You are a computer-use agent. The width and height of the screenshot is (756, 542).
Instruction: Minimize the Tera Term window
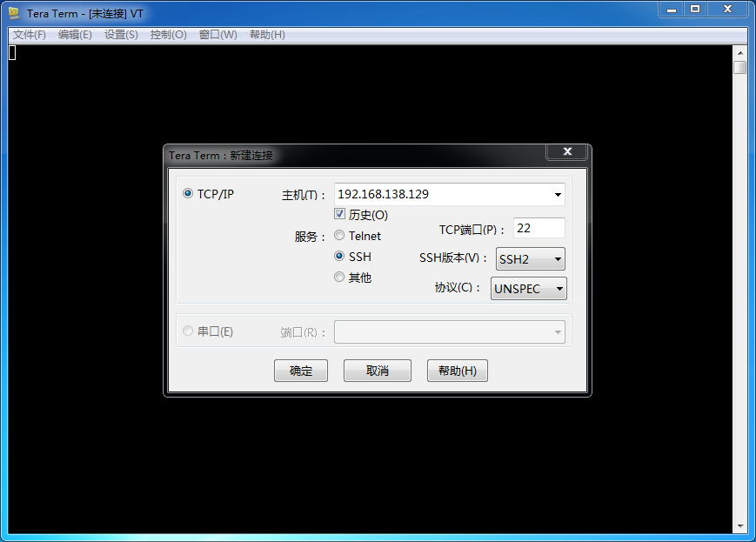tap(671, 10)
